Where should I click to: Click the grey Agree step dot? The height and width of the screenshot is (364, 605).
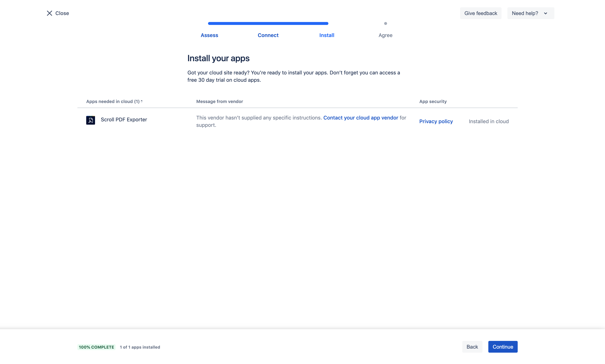tap(385, 23)
